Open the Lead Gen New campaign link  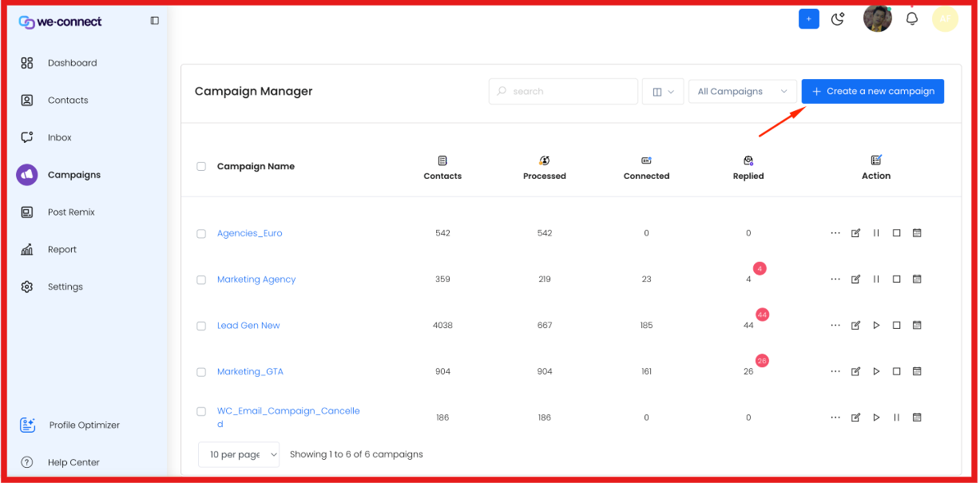tap(248, 325)
